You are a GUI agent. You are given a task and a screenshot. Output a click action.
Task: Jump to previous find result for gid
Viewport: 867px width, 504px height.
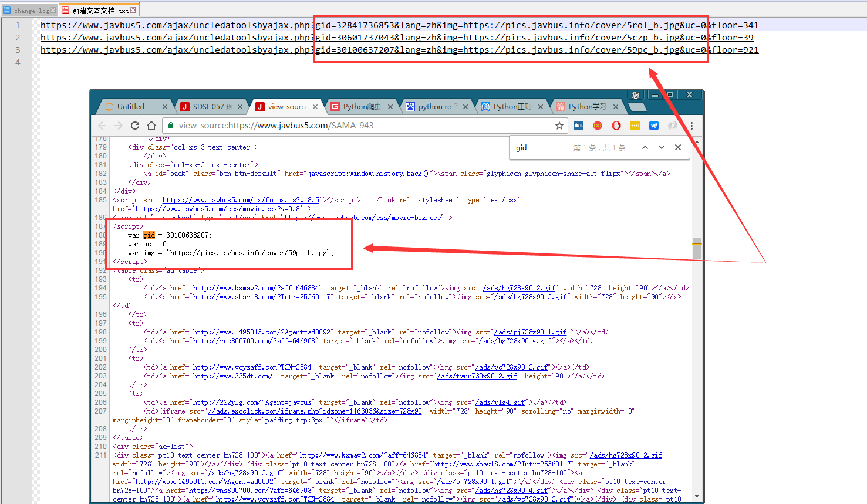pyautogui.click(x=645, y=147)
